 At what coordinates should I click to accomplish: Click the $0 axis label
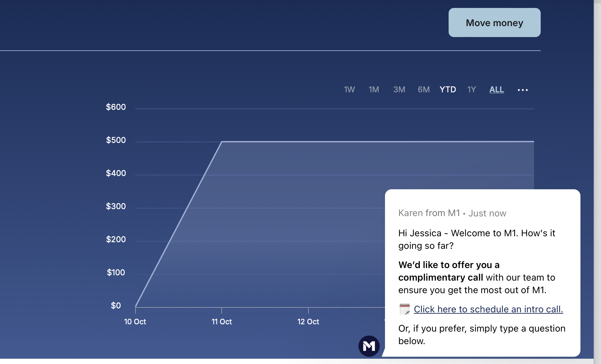tap(116, 305)
